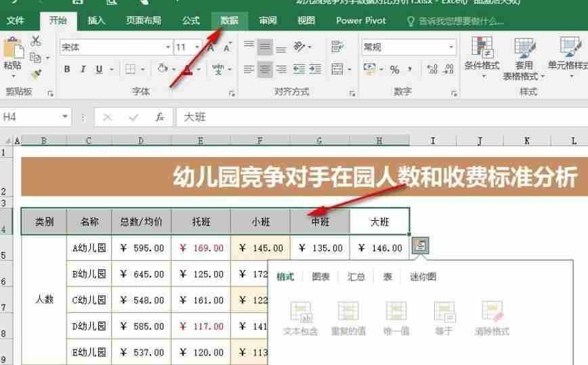Click the text Orientation icon
Screen dimensions: 588x365
[x=299, y=47]
